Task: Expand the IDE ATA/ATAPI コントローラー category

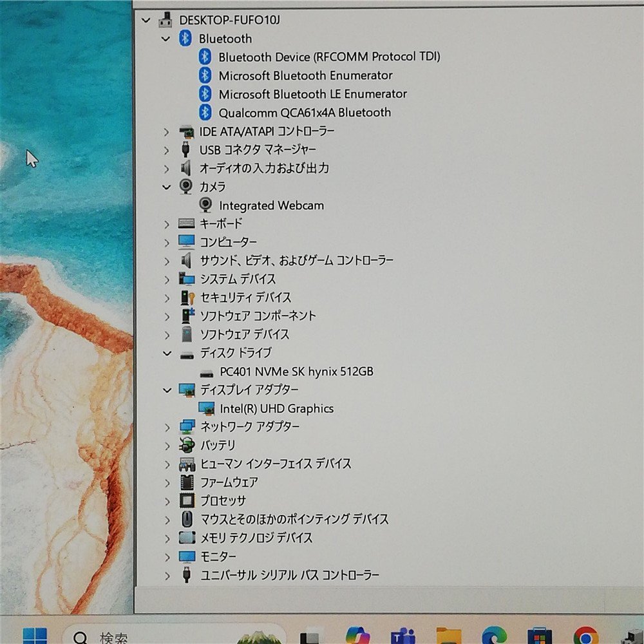Action: 166,132
